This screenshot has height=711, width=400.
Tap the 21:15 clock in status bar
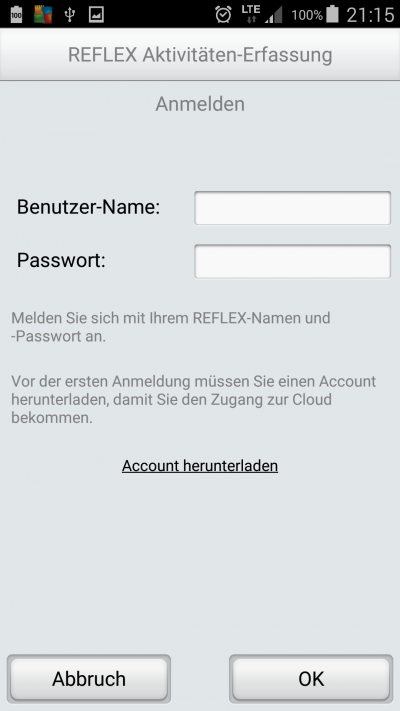370,15
